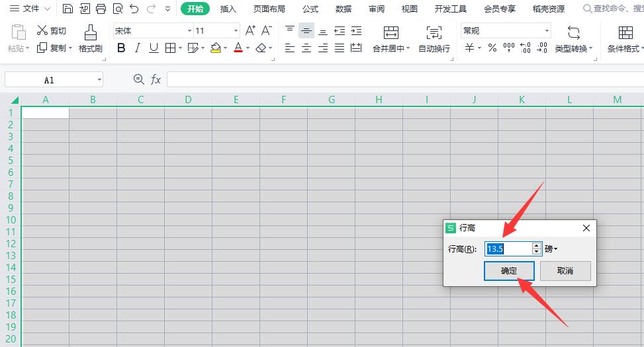Screen dimensions: 644x347
Task: Align text to vertical middle
Action: pos(306,30)
